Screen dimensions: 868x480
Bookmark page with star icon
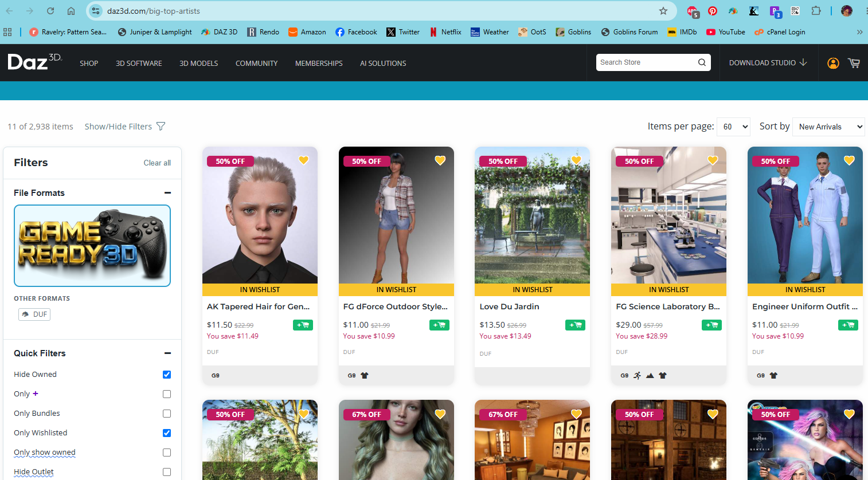coord(663,11)
